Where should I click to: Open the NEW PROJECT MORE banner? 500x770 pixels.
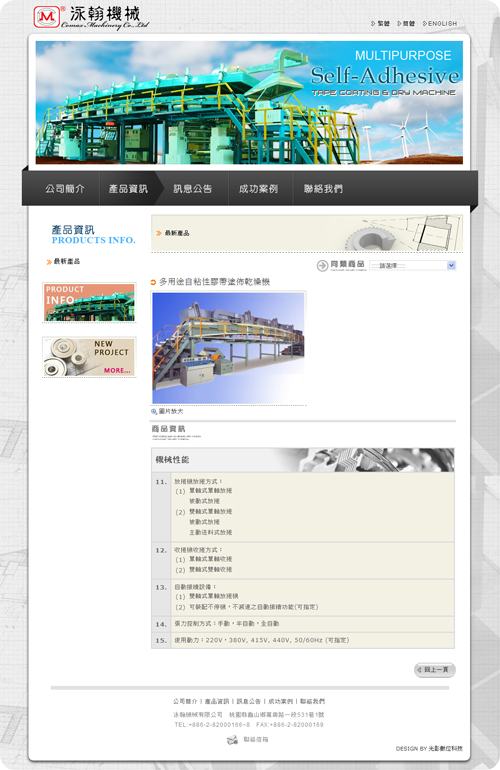click(x=89, y=357)
